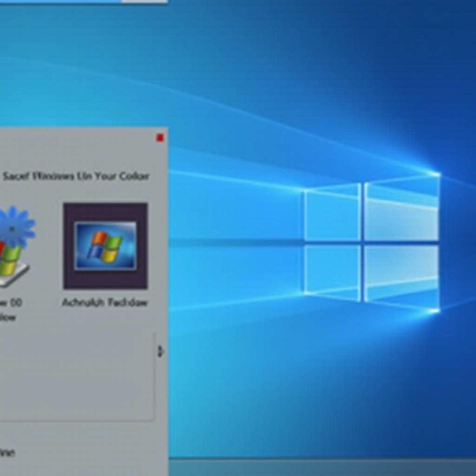The height and width of the screenshot is (476, 476).
Task: Click the cut-off text at the dialog's bottom-left
Action: pos(7,452)
